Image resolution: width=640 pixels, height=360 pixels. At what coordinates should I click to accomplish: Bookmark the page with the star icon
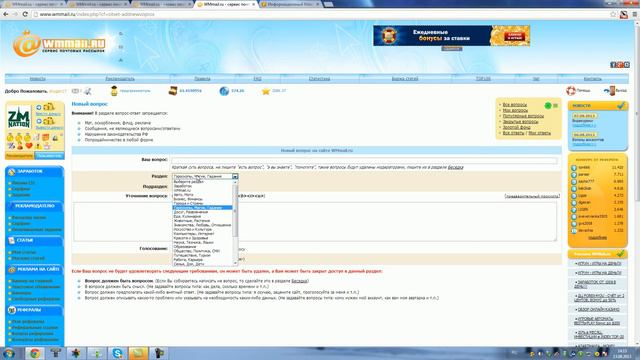pyautogui.click(x=613, y=14)
